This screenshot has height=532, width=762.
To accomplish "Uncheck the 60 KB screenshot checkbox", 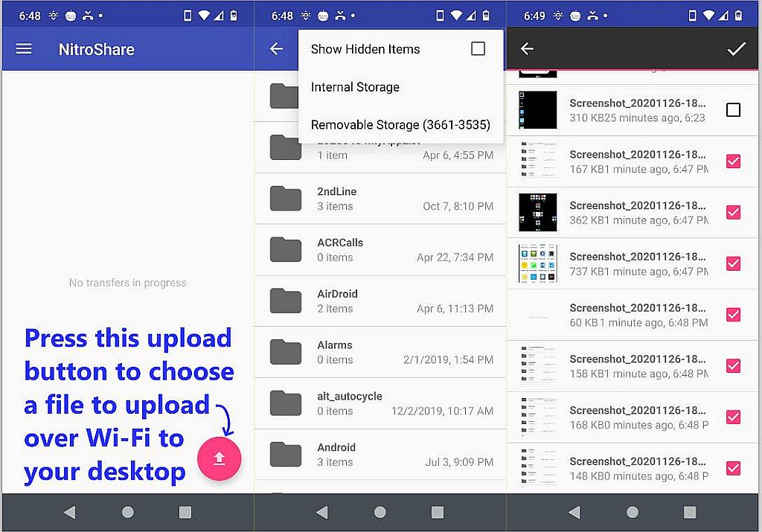I will pyautogui.click(x=733, y=314).
